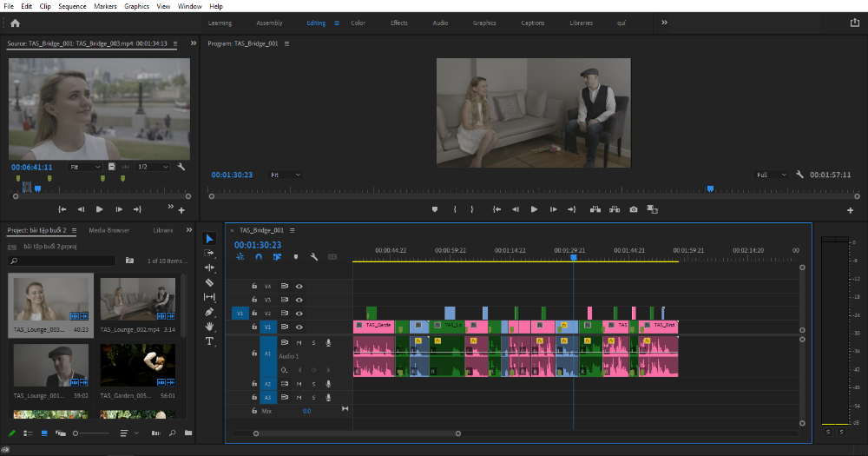
Task: Open Timeline panel menu for TAS_Bridge_001
Action: 293,230
